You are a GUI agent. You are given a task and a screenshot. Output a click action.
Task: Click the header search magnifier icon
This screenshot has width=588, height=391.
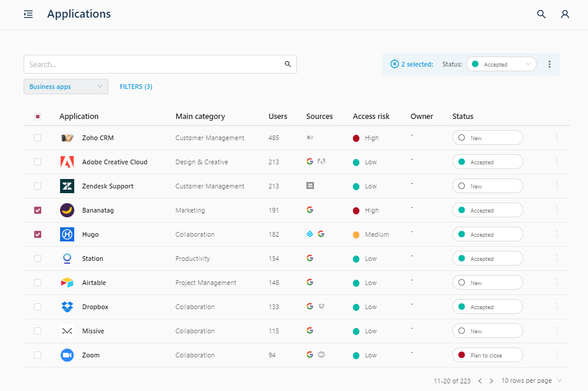coord(541,14)
